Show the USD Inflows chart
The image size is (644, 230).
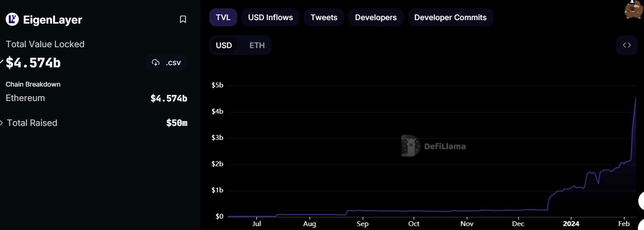(271, 17)
